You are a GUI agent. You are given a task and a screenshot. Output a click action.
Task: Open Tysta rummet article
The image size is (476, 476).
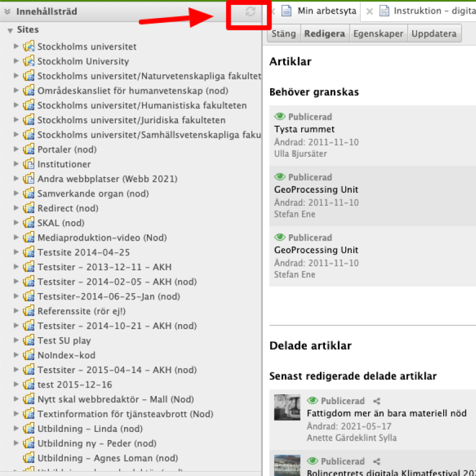coord(304,130)
